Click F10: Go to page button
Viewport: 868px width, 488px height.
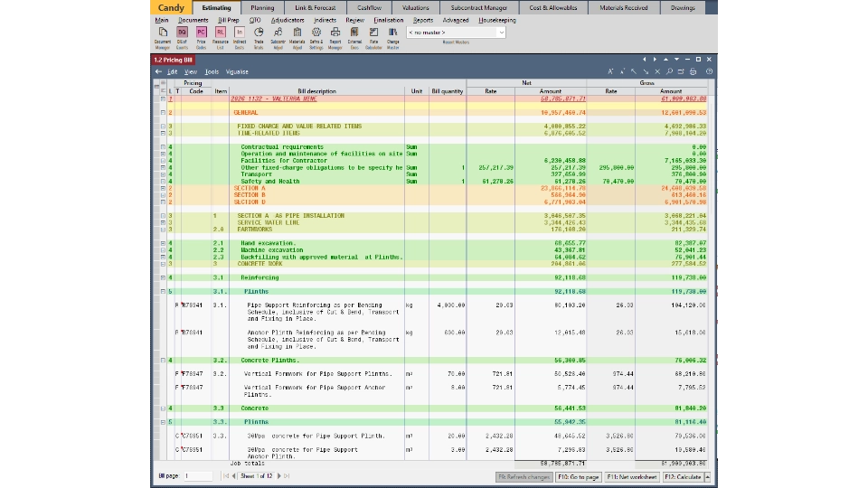pos(579,477)
